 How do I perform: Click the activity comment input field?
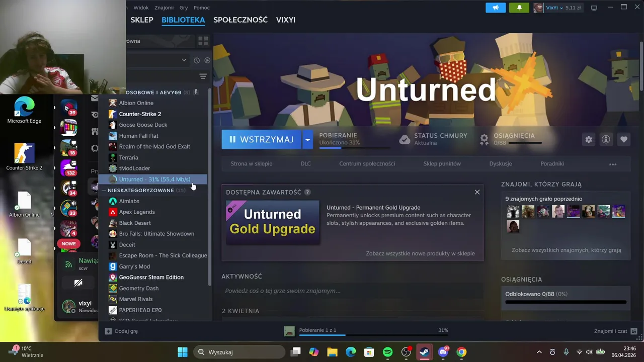coord(352,291)
